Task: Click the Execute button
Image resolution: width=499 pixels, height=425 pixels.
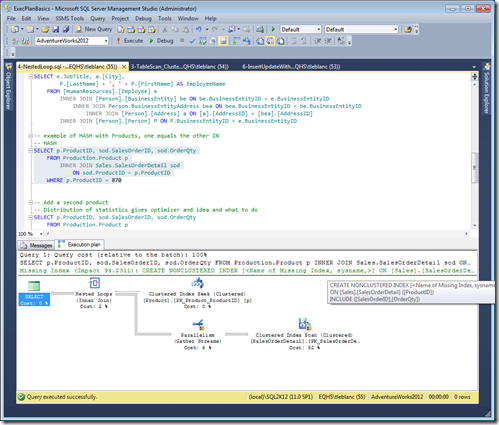Action: (x=130, y=41)
